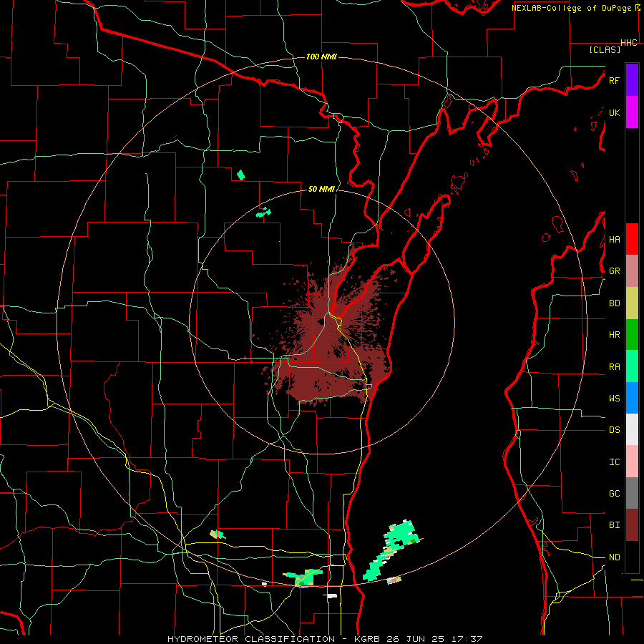Click the ND legend label
This screenshot has width=644, height=644.
pos(614,557)
